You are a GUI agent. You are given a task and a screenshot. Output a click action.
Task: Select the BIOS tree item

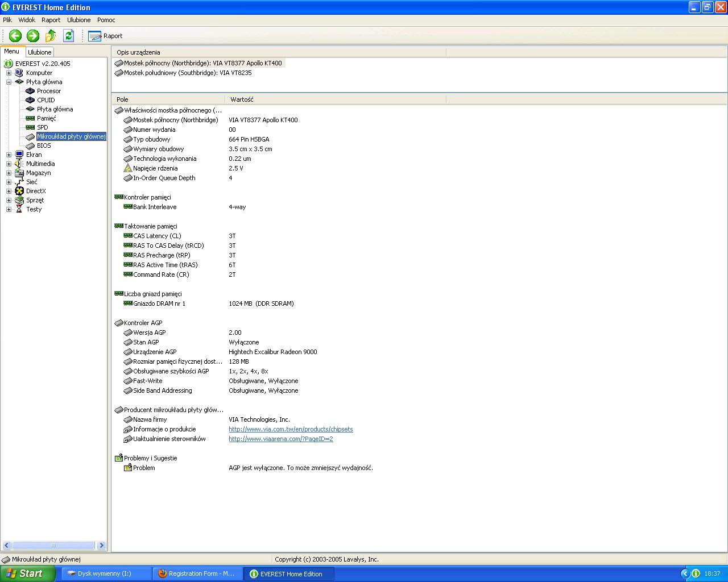click(44, 145)
